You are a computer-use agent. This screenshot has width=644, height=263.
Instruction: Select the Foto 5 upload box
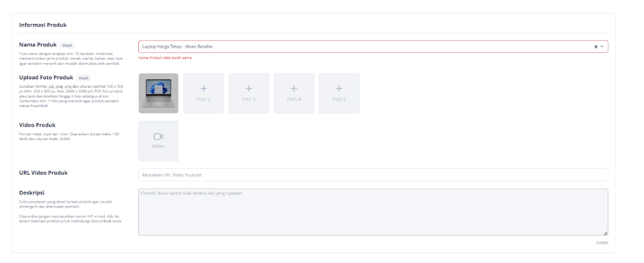[x=338, y=93]
